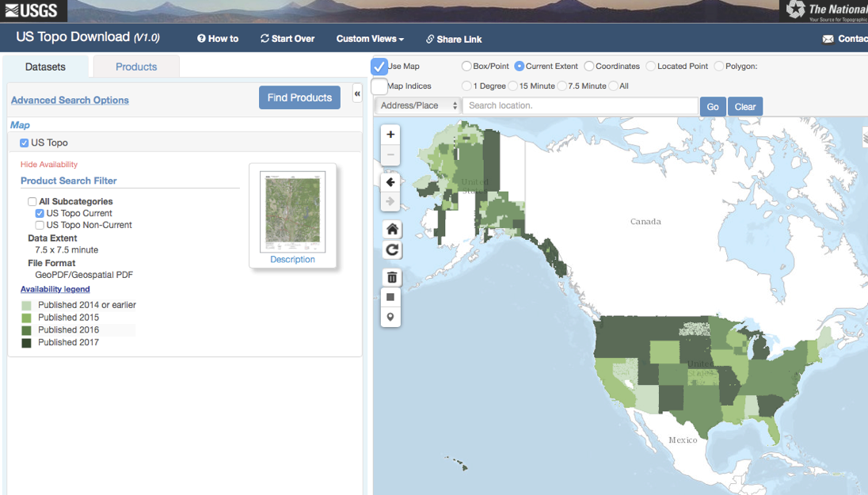The height and width of the screenshot is (495, 868).
Task: Click the Published 2016 color swatch
Action: 27,330
